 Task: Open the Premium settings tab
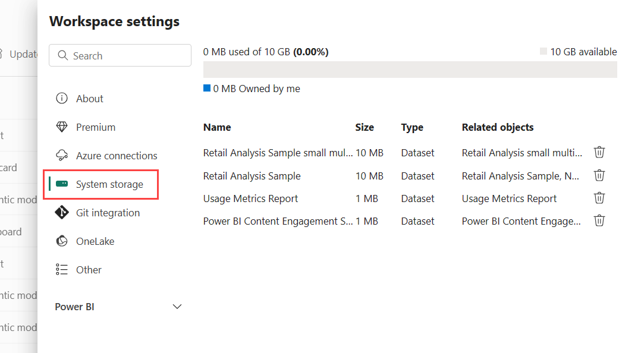click(x=96, y=127)
